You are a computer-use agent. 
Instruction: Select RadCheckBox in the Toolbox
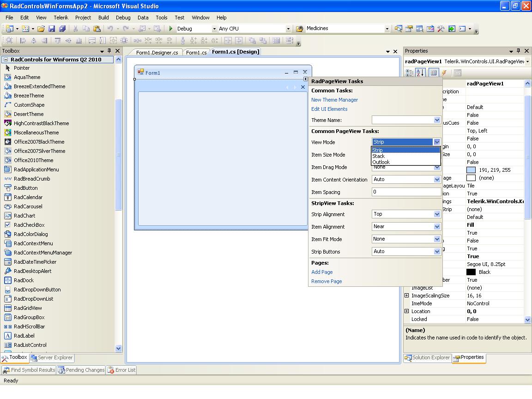click(x=29, y=225)
